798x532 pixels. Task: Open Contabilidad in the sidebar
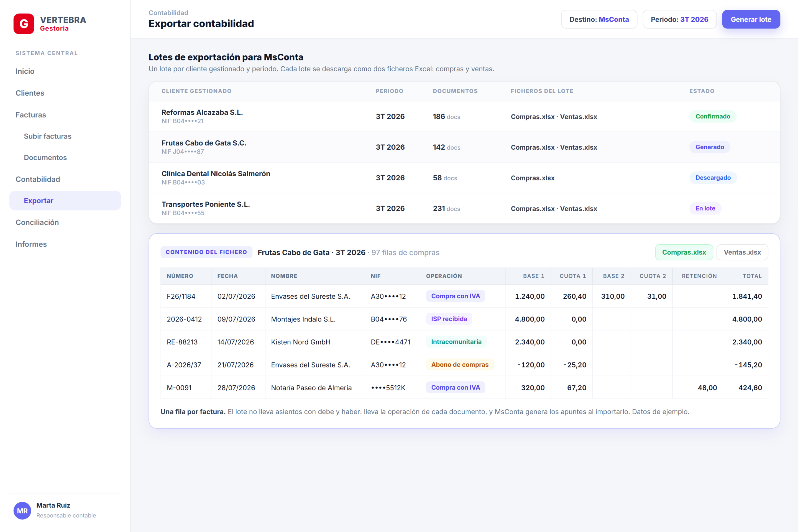click(x=38, y=179)
